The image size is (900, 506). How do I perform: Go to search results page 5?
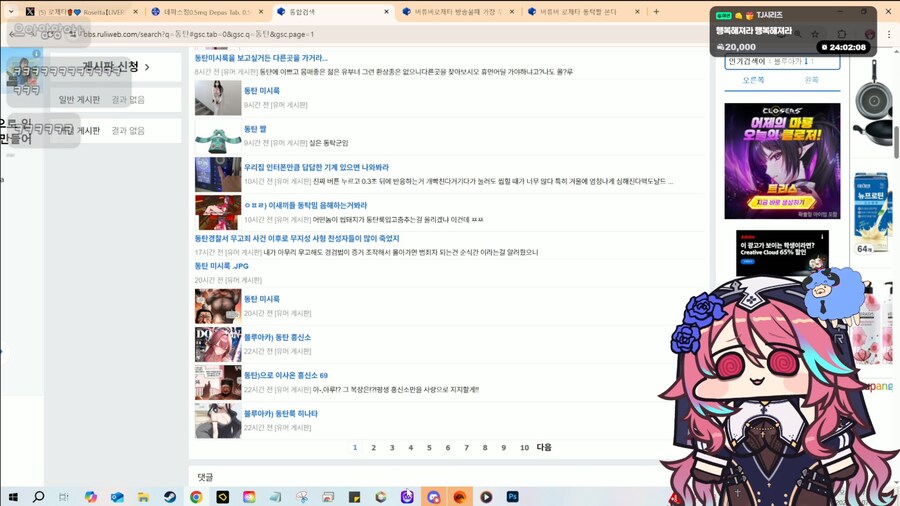(429, 447)
